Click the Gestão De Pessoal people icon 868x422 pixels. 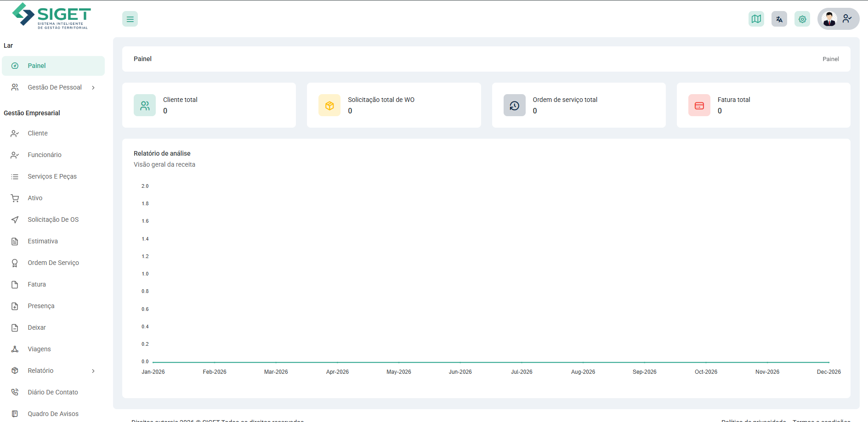point(15,87)
